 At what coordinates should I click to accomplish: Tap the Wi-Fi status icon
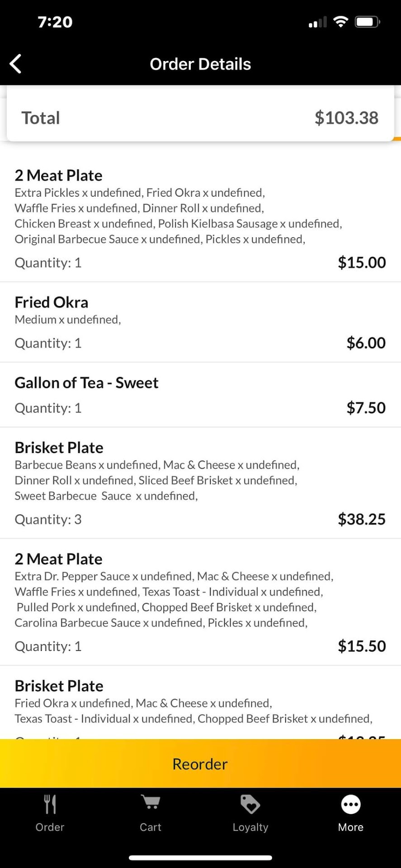click(340, 22)
